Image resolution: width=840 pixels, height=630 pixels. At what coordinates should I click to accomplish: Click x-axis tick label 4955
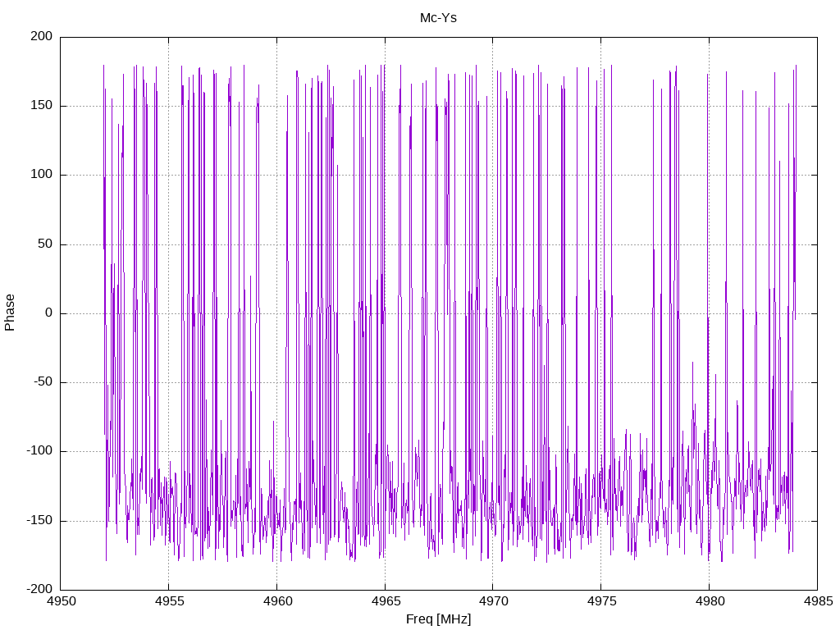click(169, 601)
